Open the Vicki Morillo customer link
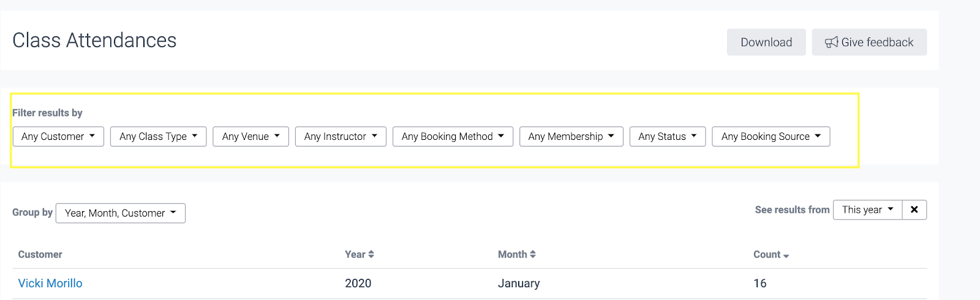The height and width of the screenshot is (300, 980). coord(50,283)
